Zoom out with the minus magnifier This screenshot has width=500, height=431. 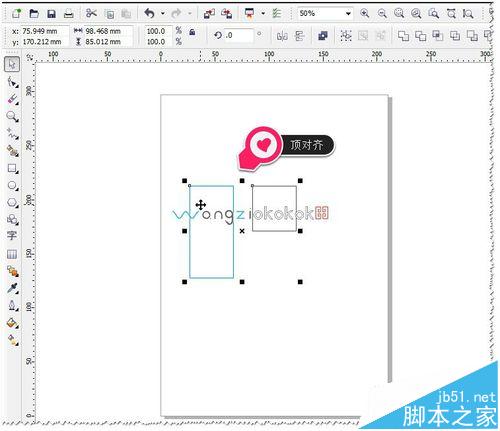382,14
